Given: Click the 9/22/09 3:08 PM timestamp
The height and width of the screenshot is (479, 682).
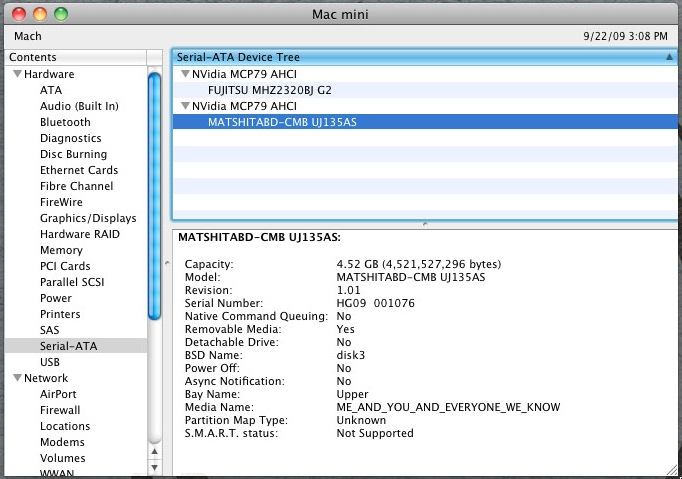Looking at the screenshot, I should click(x=625, y=36).
